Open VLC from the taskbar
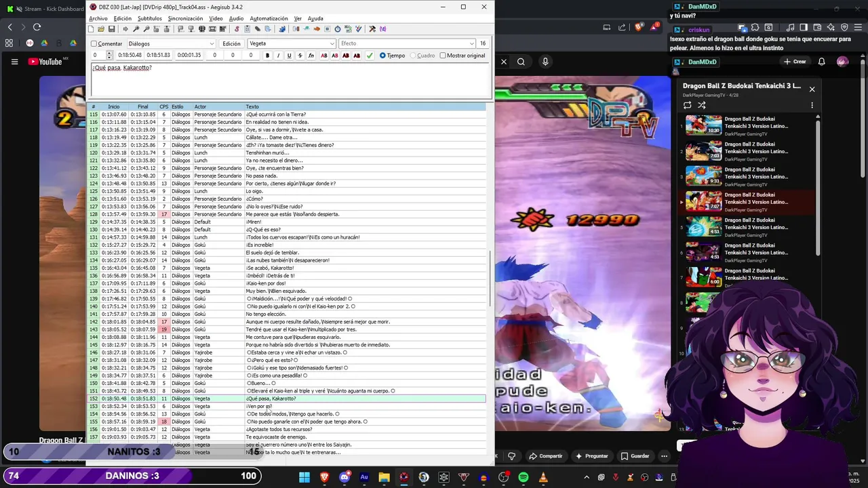868x488 pixels. 543,477
